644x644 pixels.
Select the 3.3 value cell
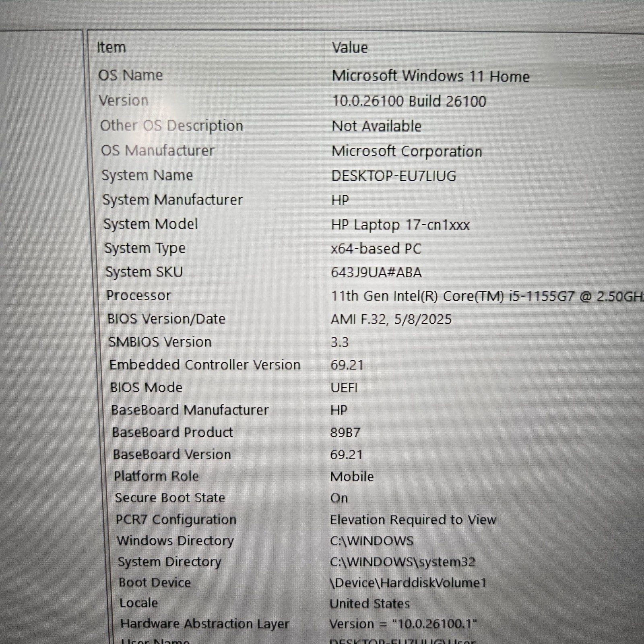339,342
